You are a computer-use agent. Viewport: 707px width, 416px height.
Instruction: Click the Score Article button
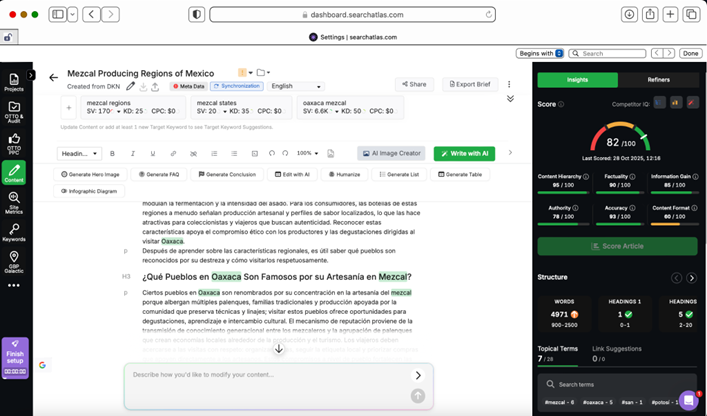click(x=617, y=247)
